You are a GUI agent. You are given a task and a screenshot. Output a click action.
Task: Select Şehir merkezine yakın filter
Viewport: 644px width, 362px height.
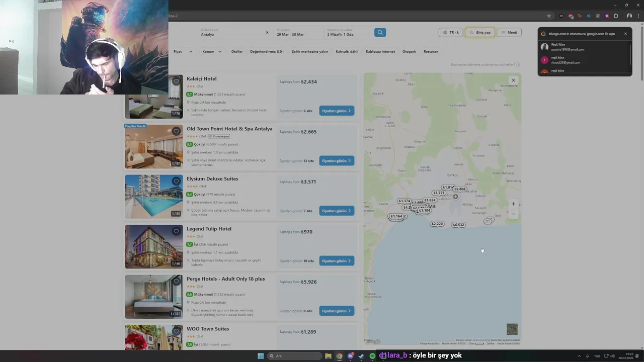310,51
